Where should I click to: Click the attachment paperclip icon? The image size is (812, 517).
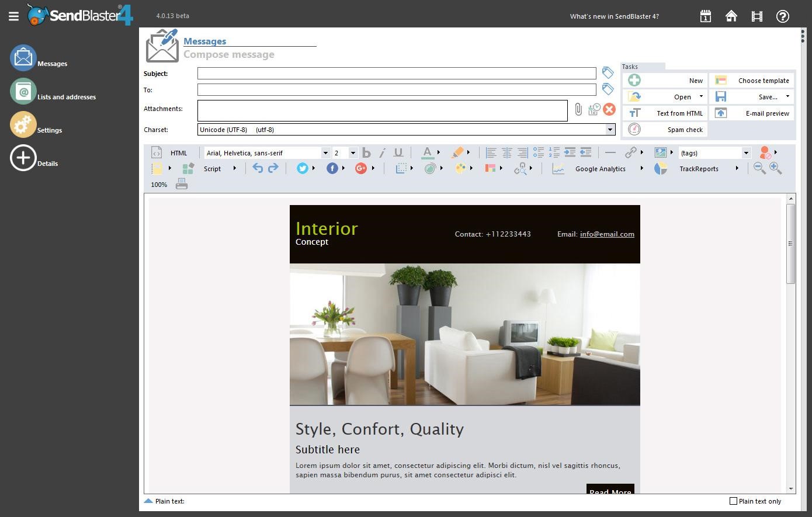[578, 109]
